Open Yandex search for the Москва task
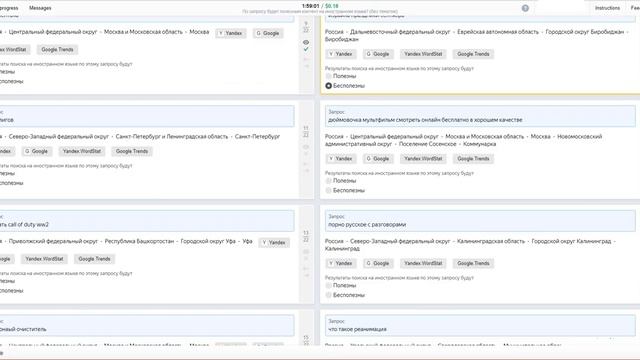Viewport: 640px width, 360px height. pyautogui.click(x=231, y=33)
